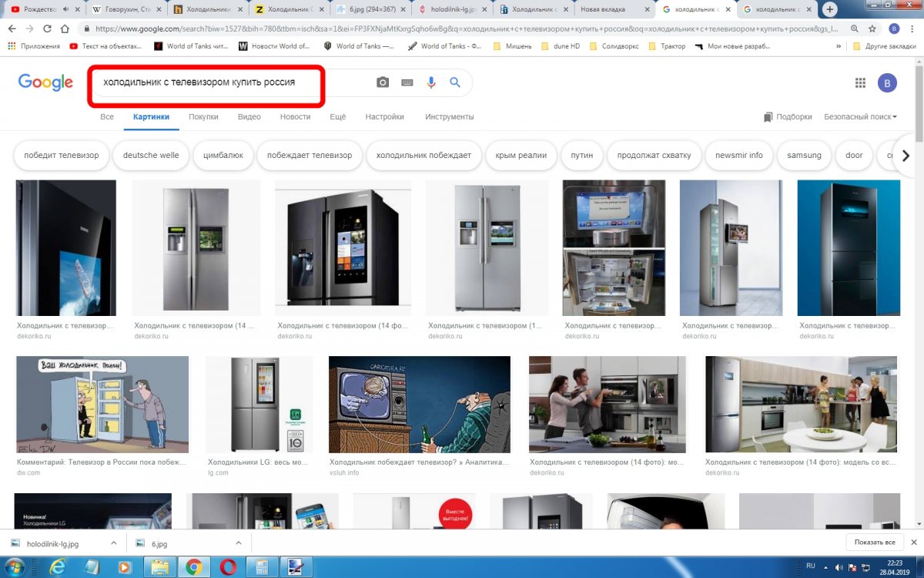Open a new tab with plus button
Viewport: 924px width, 578px height.
pyautogui.click(x=829, y=9)
